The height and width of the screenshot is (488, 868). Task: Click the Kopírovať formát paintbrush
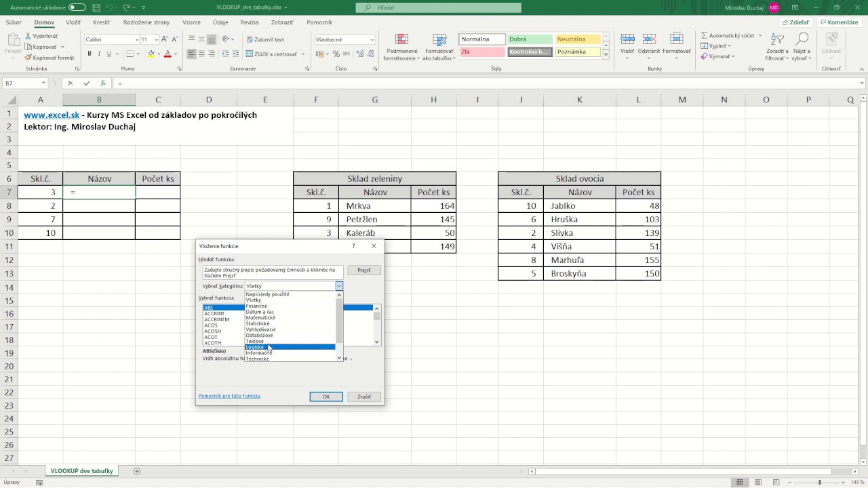[50, 58]
